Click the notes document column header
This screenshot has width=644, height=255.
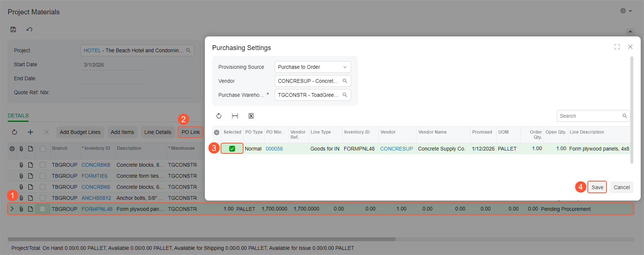[31, 149]
